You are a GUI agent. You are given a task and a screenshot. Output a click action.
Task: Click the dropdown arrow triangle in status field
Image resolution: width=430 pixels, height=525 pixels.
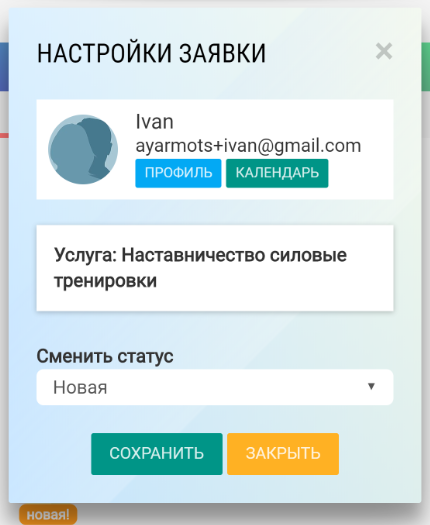click(x=371, y=386)
